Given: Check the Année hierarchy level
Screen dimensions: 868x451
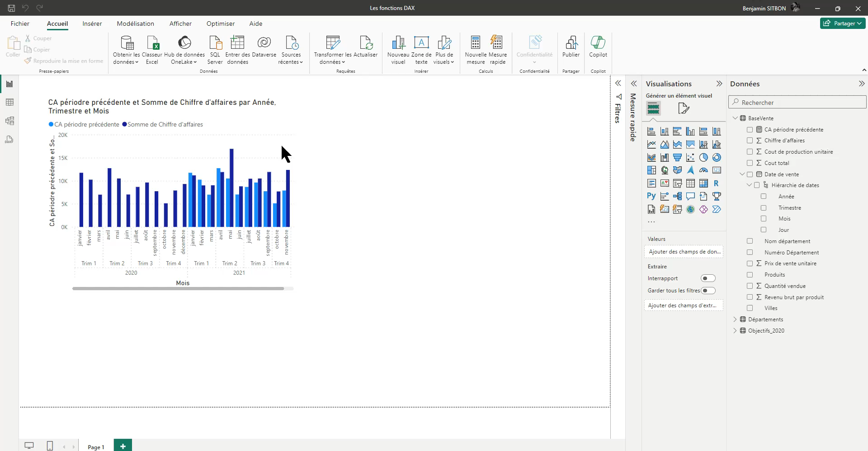Looking at the screenshot, I should tap(764, 197).
